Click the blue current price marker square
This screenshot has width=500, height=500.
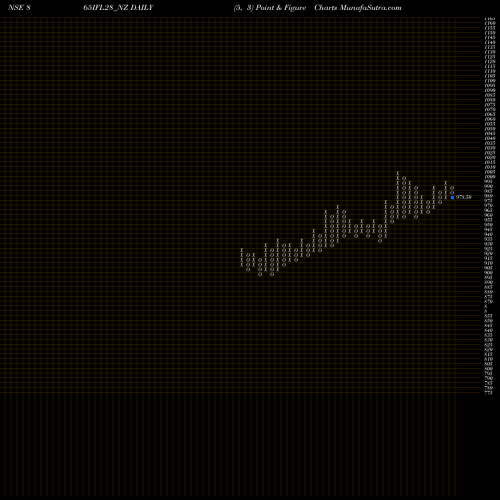452,197
